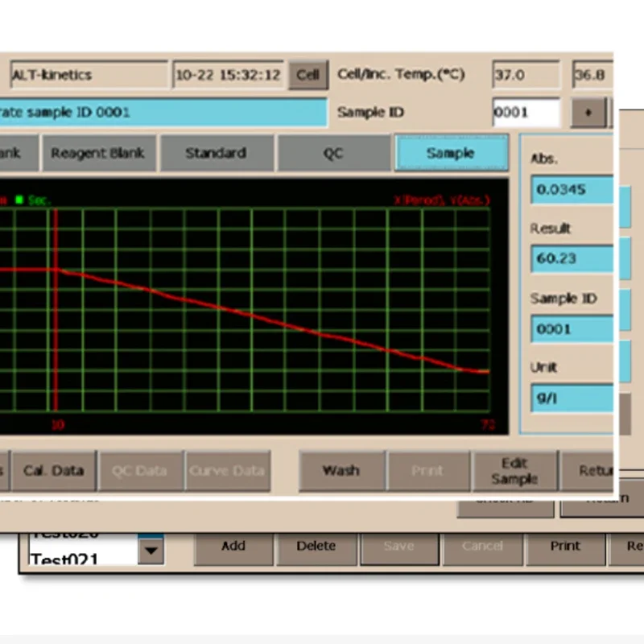
Task: Click the Edit Sample button
Action: tap(514, 471)
